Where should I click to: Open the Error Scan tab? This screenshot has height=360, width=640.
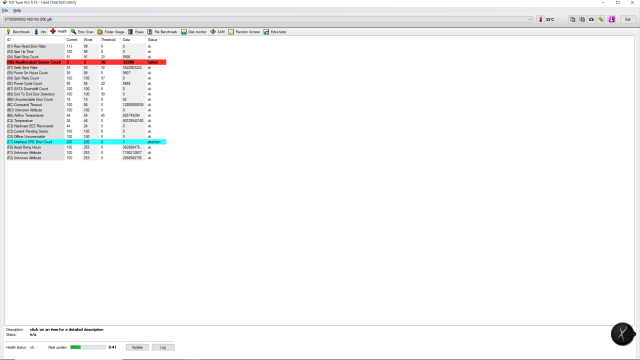click(x=82, y=31)
